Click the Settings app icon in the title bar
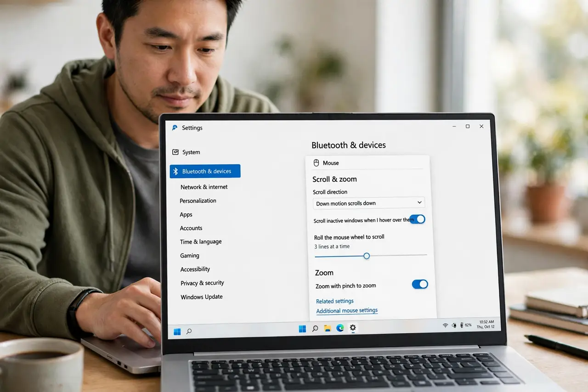The width and height of the screenshot is (588, 392). [x=175, y=128]
